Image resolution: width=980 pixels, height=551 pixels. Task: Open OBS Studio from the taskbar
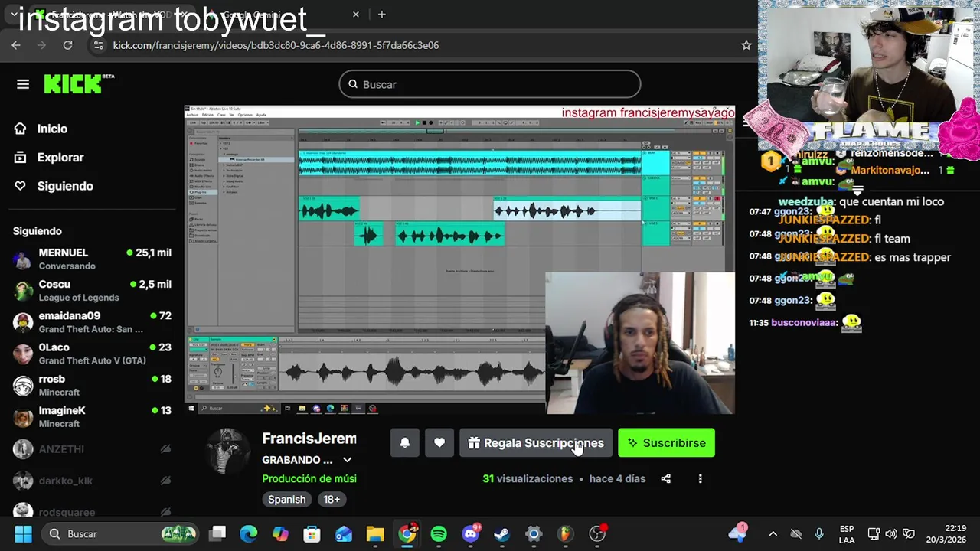click(597, 533)
